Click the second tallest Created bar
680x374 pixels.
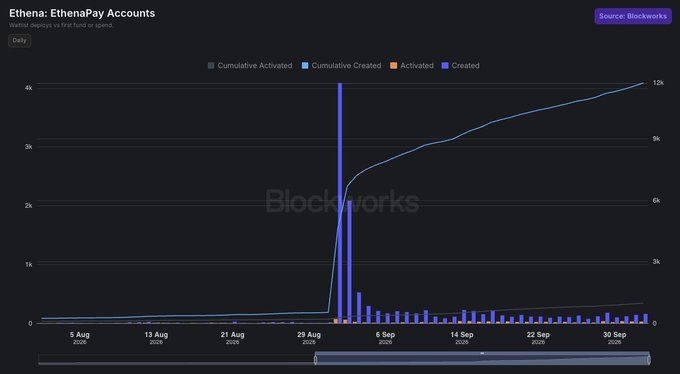(350, 262)
